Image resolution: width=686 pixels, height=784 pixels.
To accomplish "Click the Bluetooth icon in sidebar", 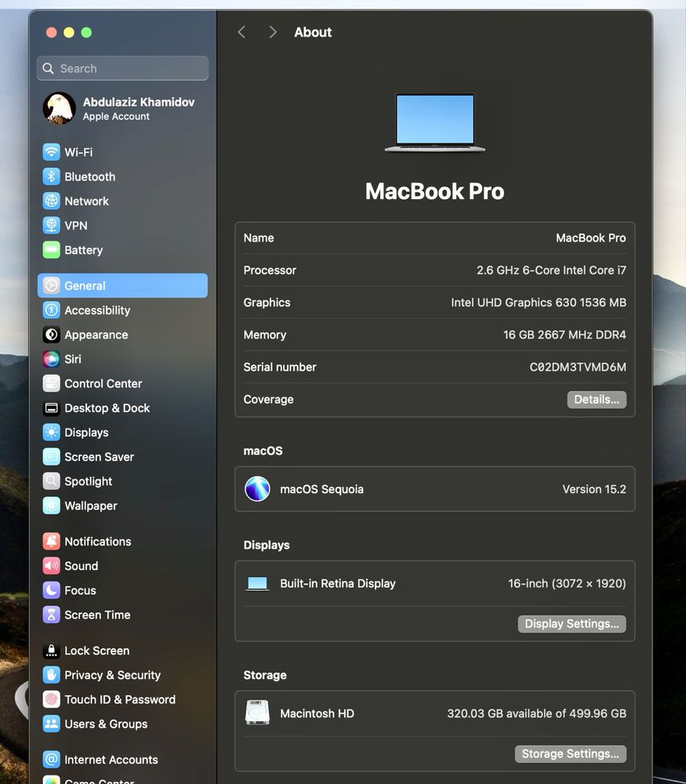I will point(51,176).
